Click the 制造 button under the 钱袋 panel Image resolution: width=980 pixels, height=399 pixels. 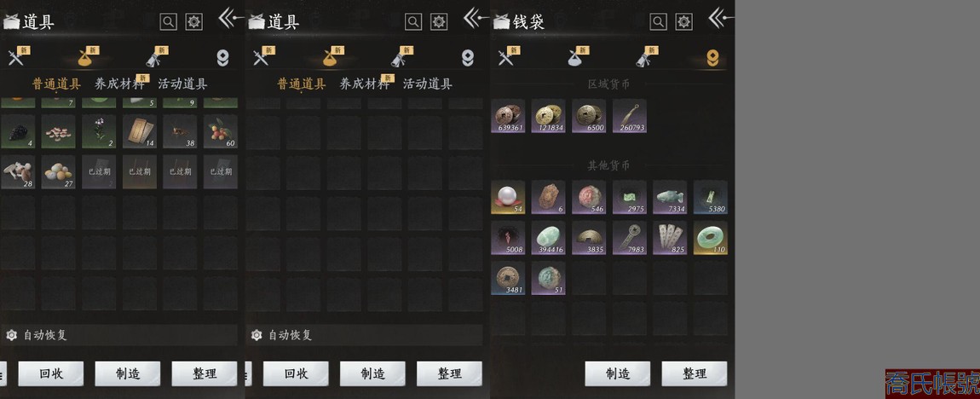(618, 374)
